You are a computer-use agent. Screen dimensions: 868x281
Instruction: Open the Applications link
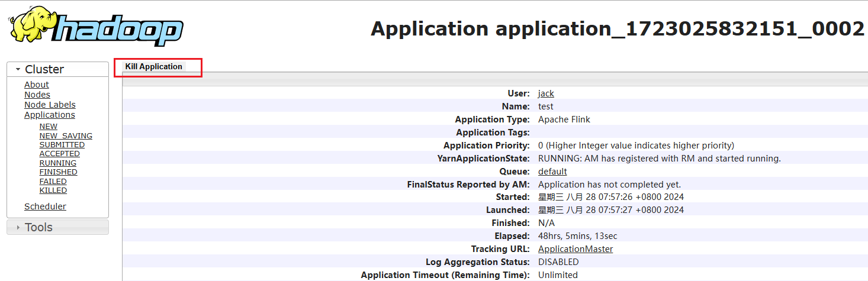pos(50,115)
